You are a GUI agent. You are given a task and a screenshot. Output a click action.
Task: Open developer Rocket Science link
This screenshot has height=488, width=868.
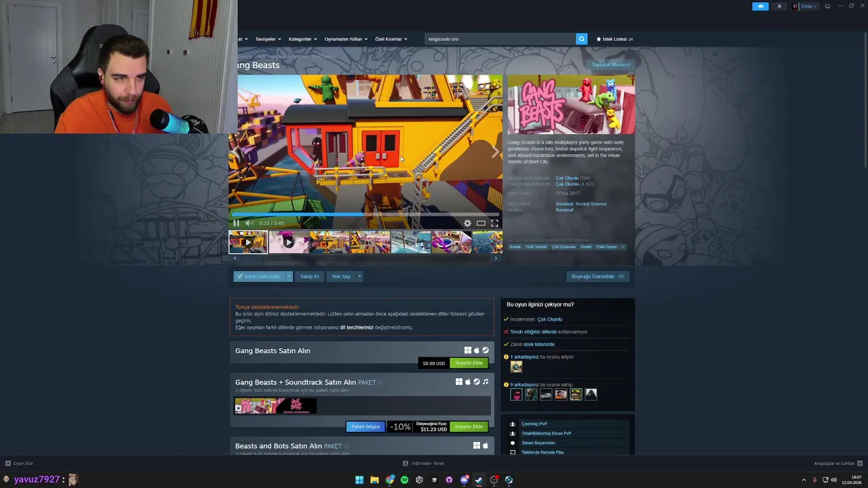click(x=591, y=204)
